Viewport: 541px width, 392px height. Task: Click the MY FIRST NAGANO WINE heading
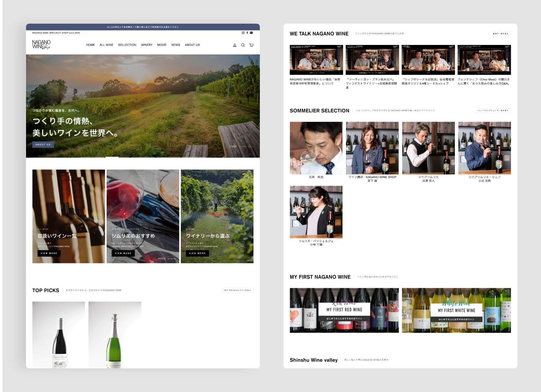pos(320,277)
